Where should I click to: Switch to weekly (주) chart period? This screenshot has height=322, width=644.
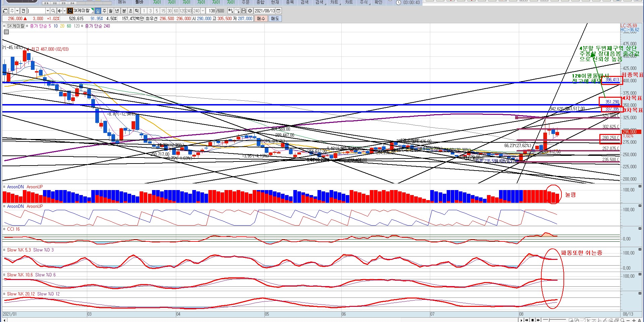point(104,11)
